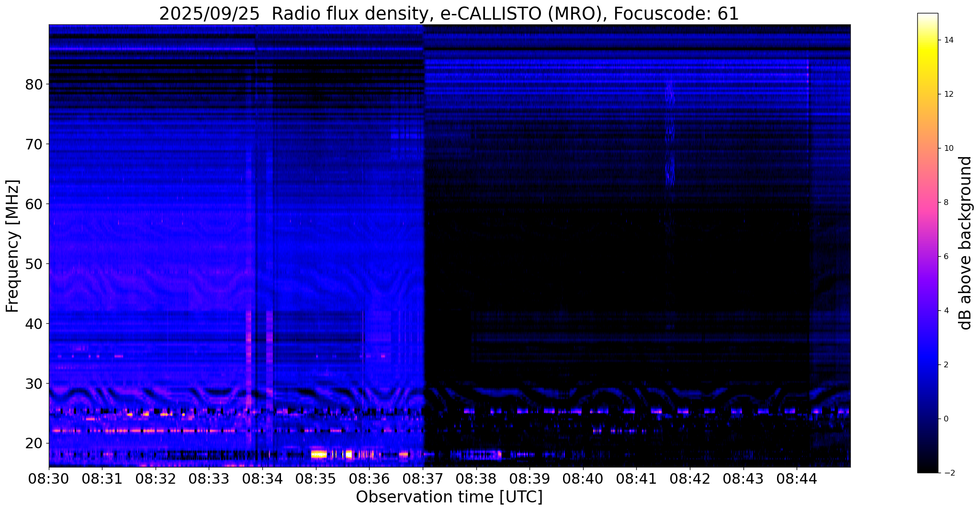Click the 6 colorbar tick label
This screenshot has height=511, width=980.
[x=945, y=257]
